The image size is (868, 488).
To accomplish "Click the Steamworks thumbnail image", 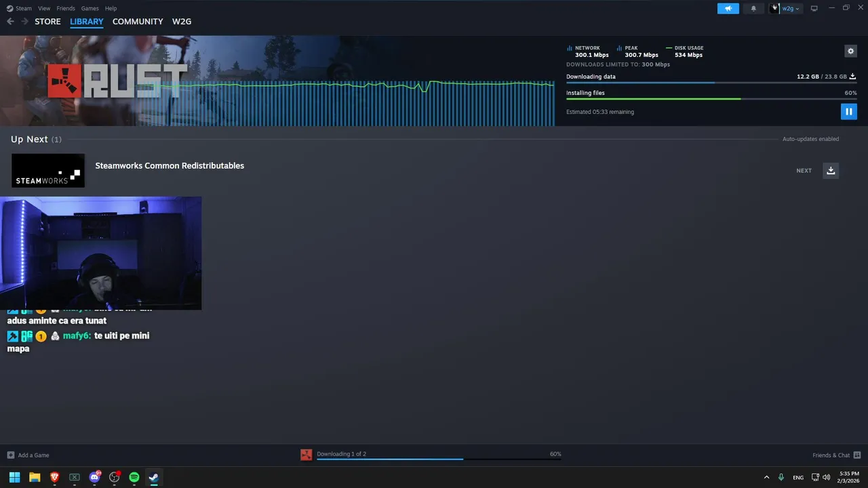I will click(x=48, y=170).
